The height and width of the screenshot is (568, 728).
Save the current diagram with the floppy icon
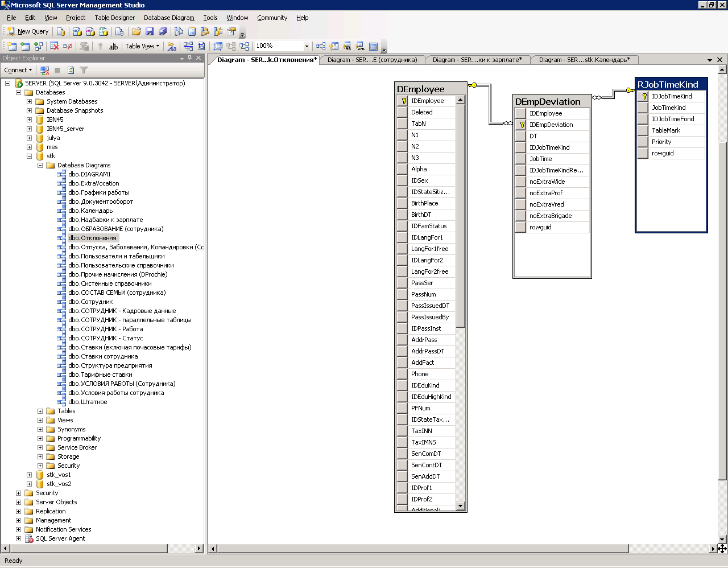pos(150,31)
